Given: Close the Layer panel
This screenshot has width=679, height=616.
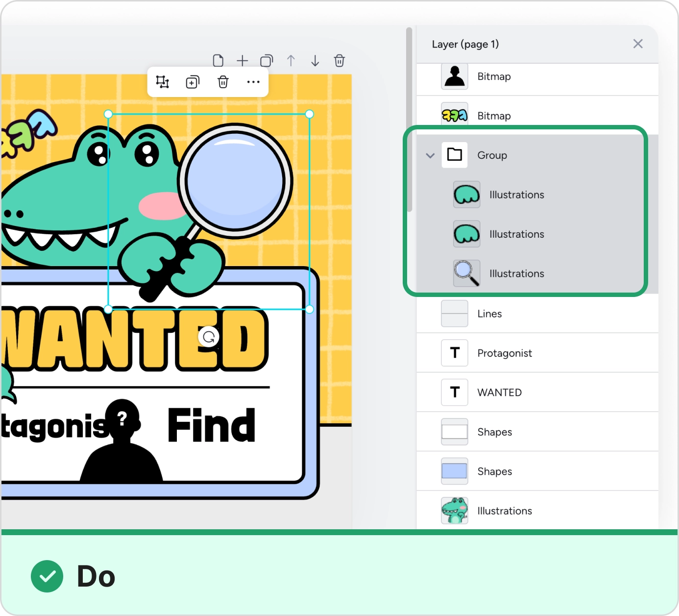Looking at the screenshot, I should click(637, 44).
